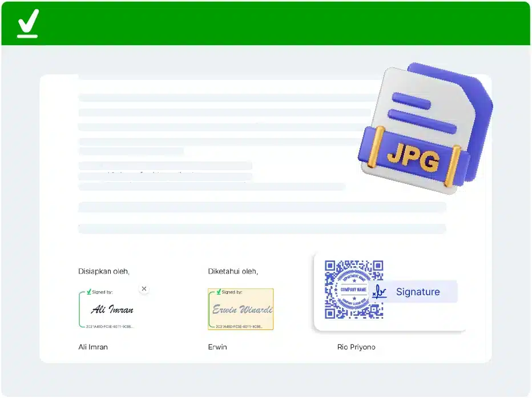The height and width of the screenshot is (398, 532).
Task: Click the signature ID code under Ali Imran
Action: 110,327
